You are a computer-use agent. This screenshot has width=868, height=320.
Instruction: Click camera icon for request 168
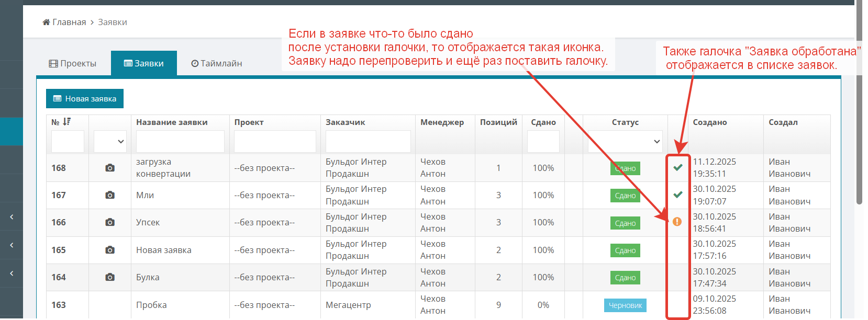click(110, 168)
